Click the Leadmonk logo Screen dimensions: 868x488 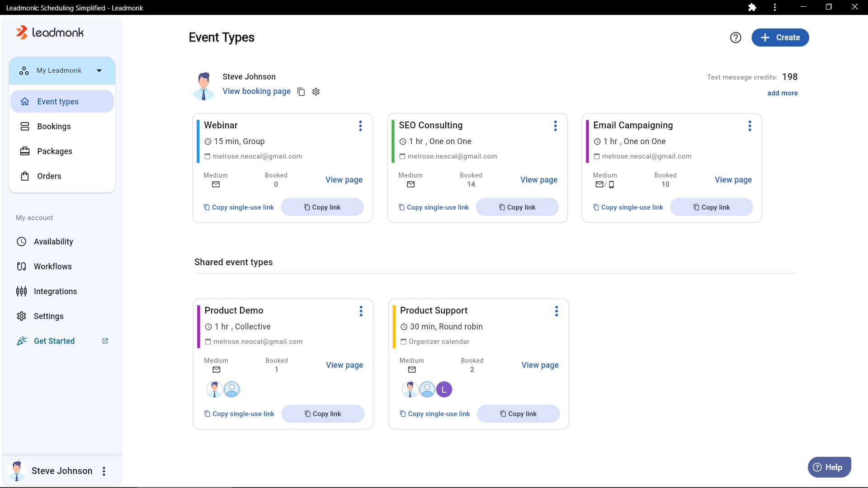(x=50, y=33)
